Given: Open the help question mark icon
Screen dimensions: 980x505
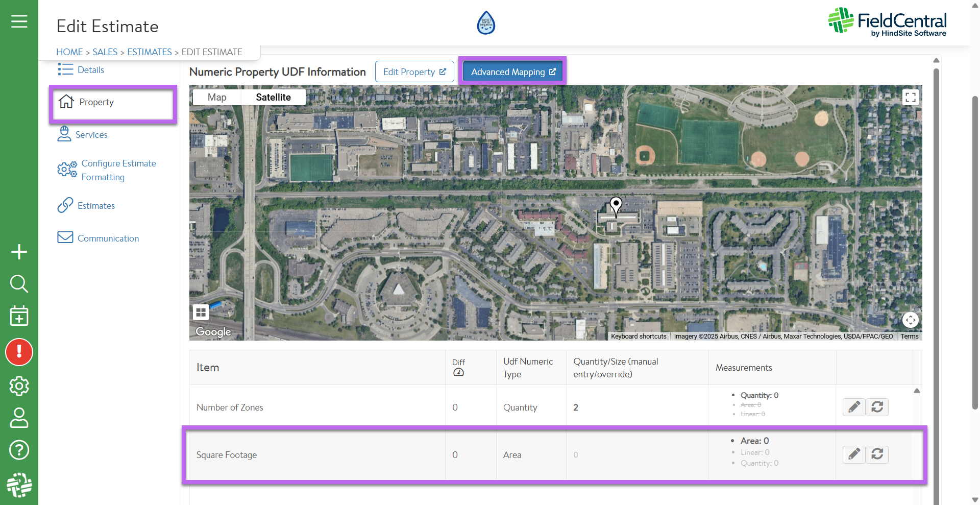Looking at the screenshot, I should click(19, 450).
